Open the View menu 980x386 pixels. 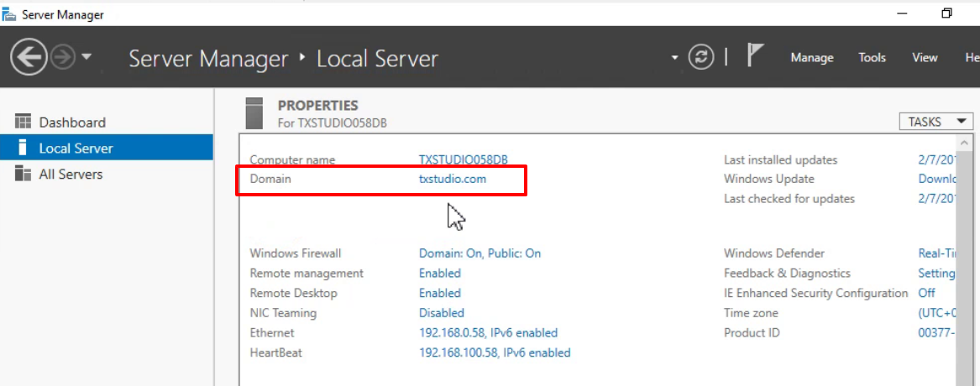[925, 57]
